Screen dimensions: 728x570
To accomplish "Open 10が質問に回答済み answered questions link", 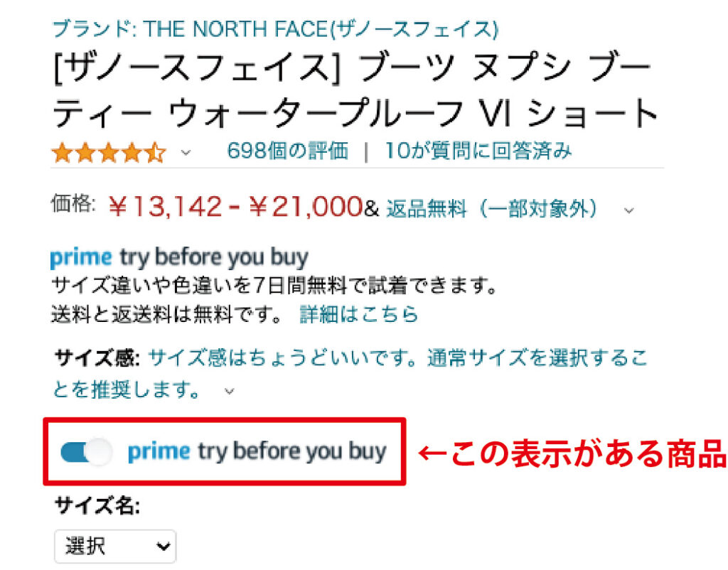I will pyautogui.click(x=478, y=151).
